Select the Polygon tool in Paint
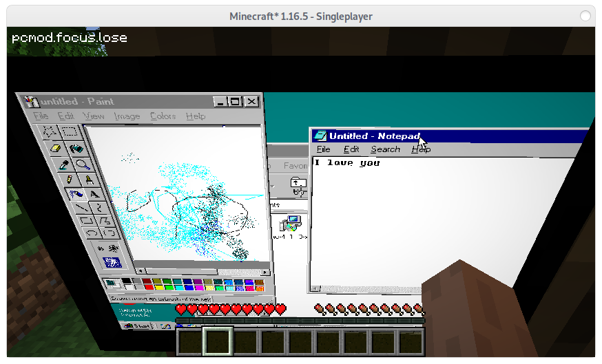 pos(105,221)
